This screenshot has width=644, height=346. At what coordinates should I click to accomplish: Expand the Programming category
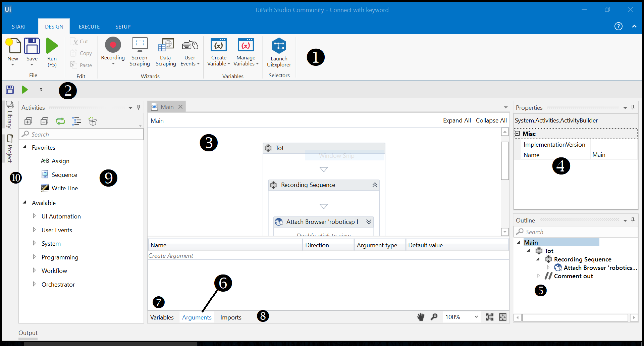(x=34, y=257)
